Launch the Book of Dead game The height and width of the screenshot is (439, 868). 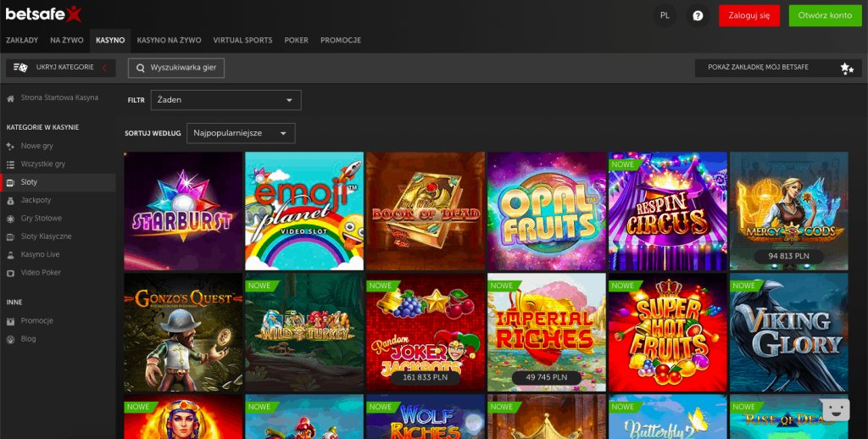426,211
